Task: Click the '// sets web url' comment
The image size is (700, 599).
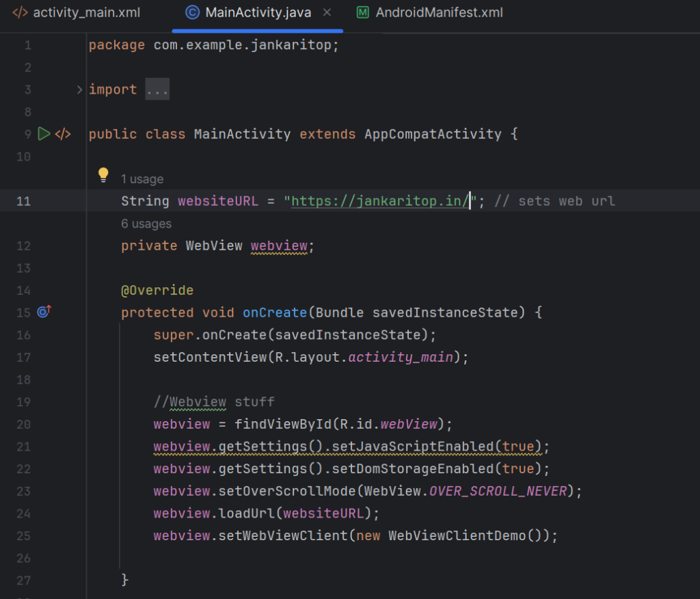Action: (x=554, y=201)
